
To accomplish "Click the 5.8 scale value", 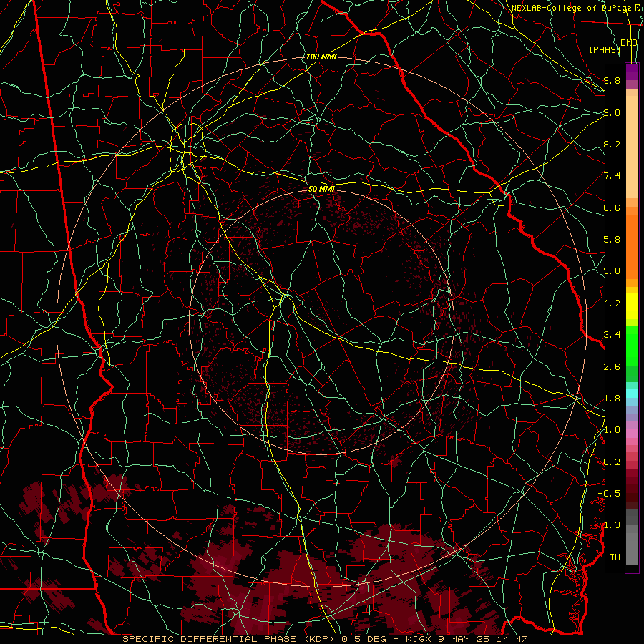I will [x=612, y=240].
